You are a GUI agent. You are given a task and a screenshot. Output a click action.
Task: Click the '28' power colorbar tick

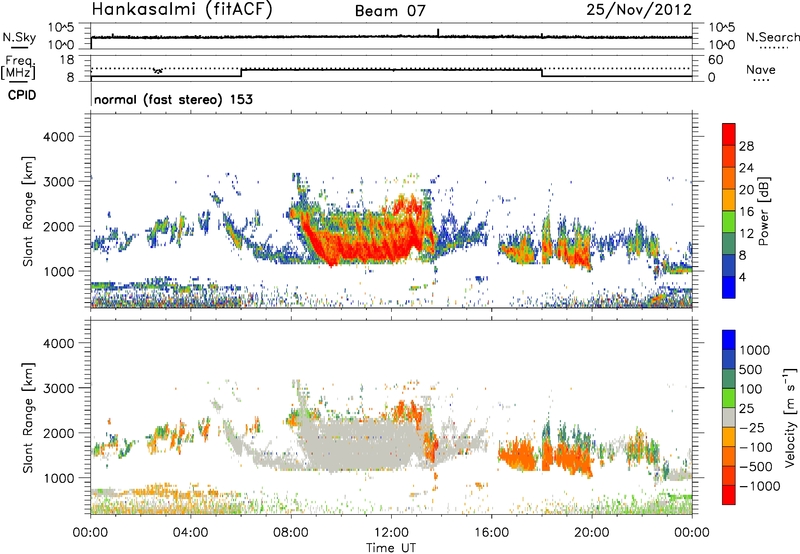click(746, 146)
